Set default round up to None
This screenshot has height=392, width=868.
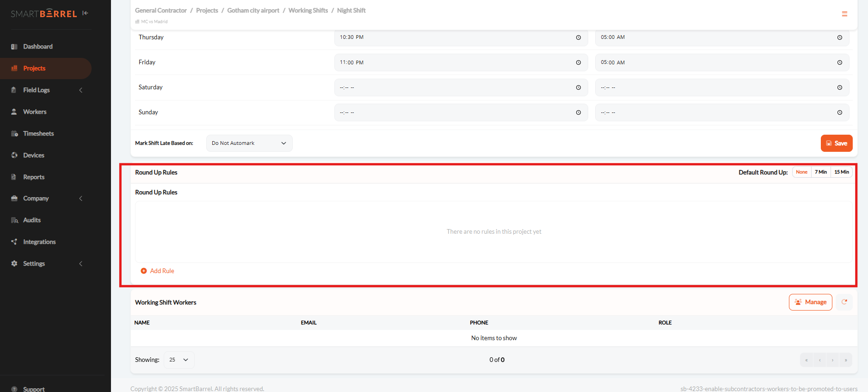pyautogui.click(x=801, y=172)
